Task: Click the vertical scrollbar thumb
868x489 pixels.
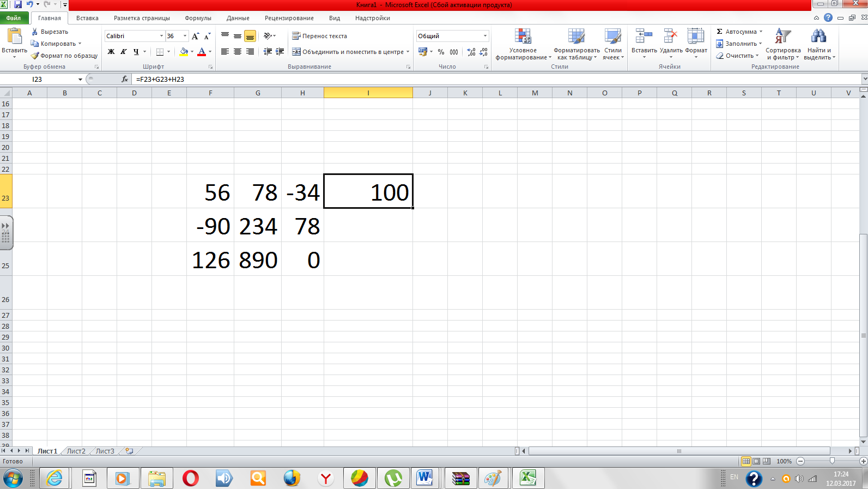Action: (863, 336)
